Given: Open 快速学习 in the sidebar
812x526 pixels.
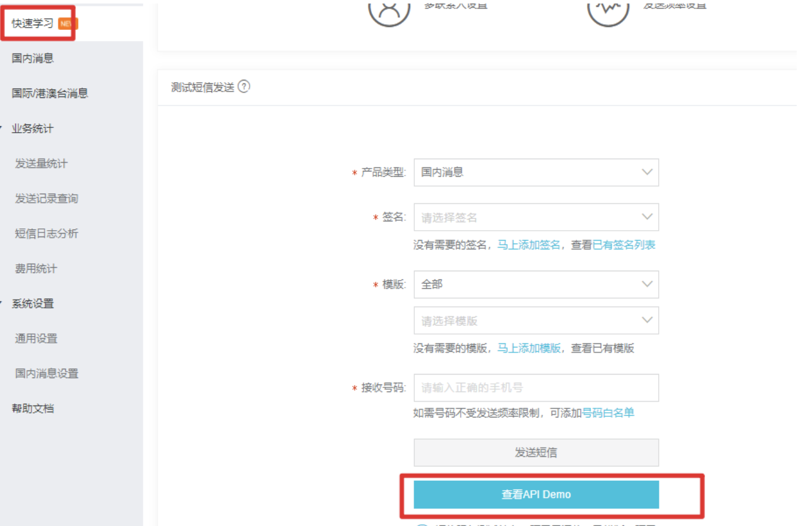Looking at the screenshot, I should point(32,23).
